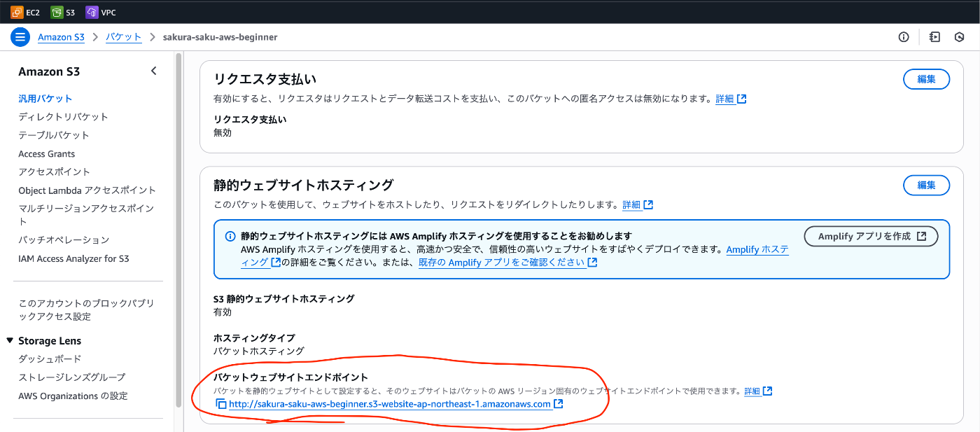Open the EC2 service shortcut
Screen dimensions: 980x432
(25, 12)
